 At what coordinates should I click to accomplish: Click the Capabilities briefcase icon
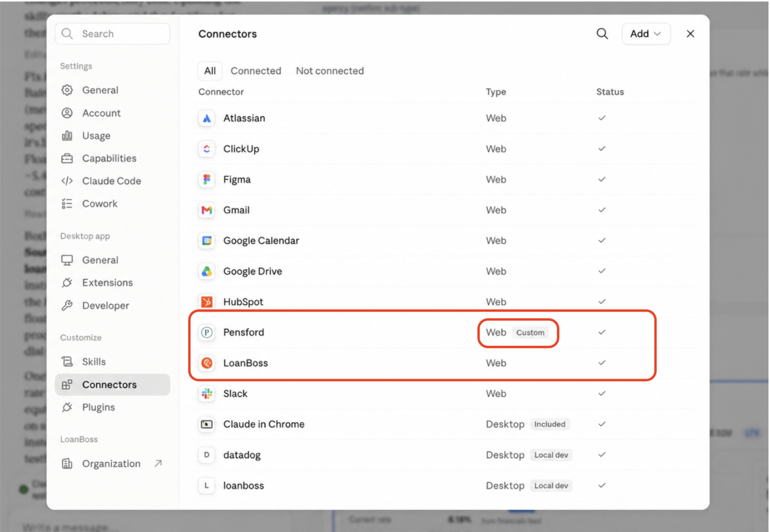point(67,158)
